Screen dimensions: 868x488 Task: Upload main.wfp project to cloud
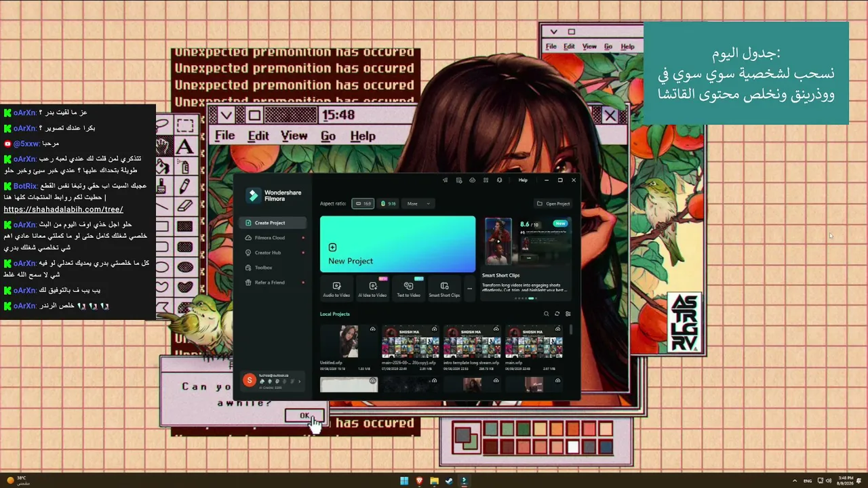click(x=557, y=329)
